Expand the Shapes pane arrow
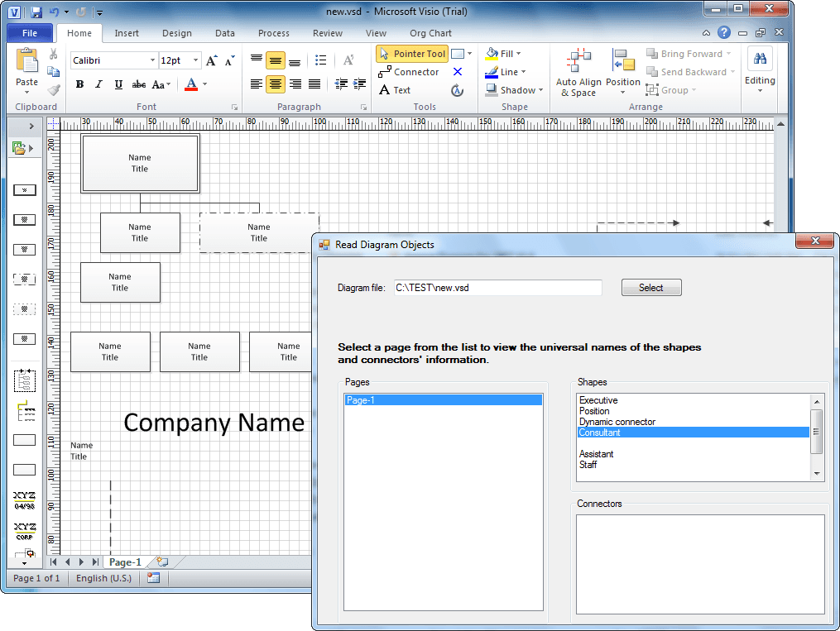This screenshot has height=631, width=840. (31, 127)
